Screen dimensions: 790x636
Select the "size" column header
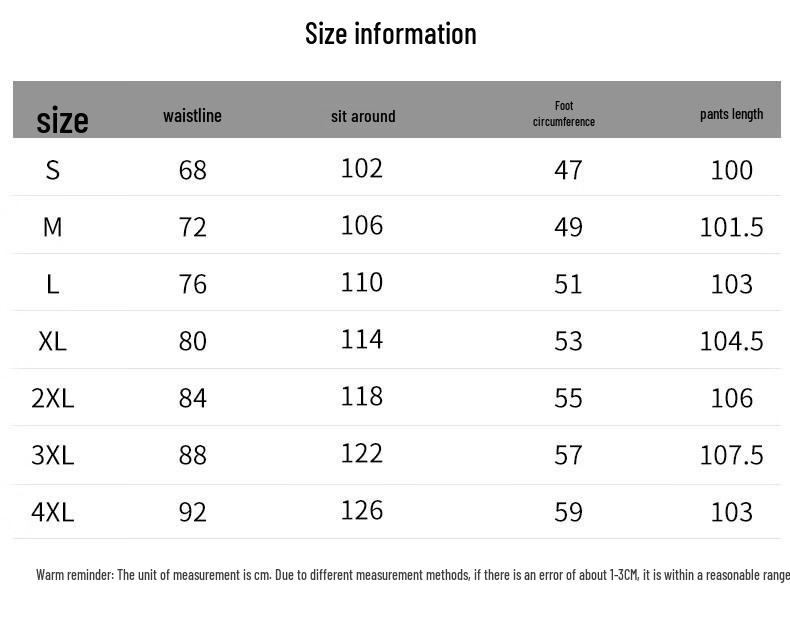[x=62, y=121]
